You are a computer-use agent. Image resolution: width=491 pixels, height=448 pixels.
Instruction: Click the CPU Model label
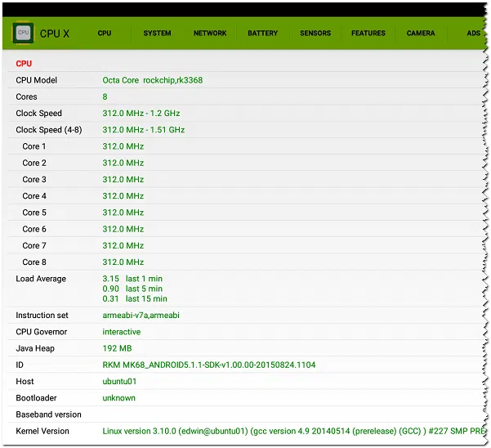tap(36, 80)
